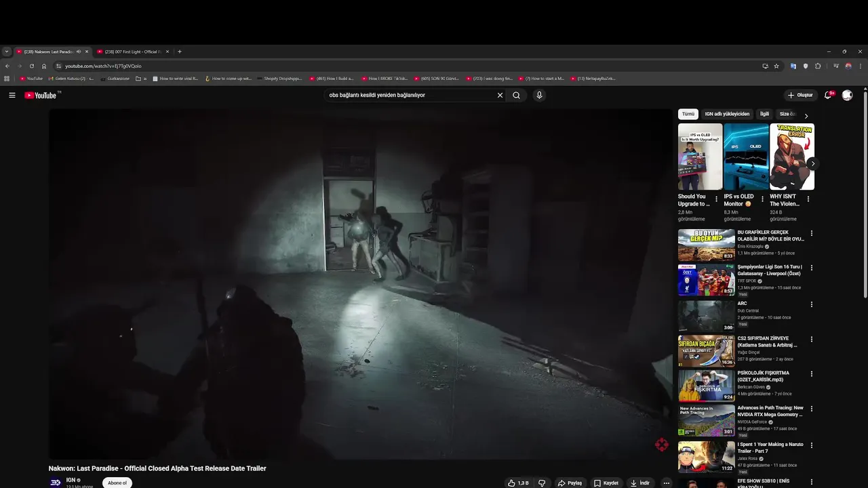This screenshot has width=868, height=488.
Task: Clear the YouTube search box text
Action: tap(500, 96)
